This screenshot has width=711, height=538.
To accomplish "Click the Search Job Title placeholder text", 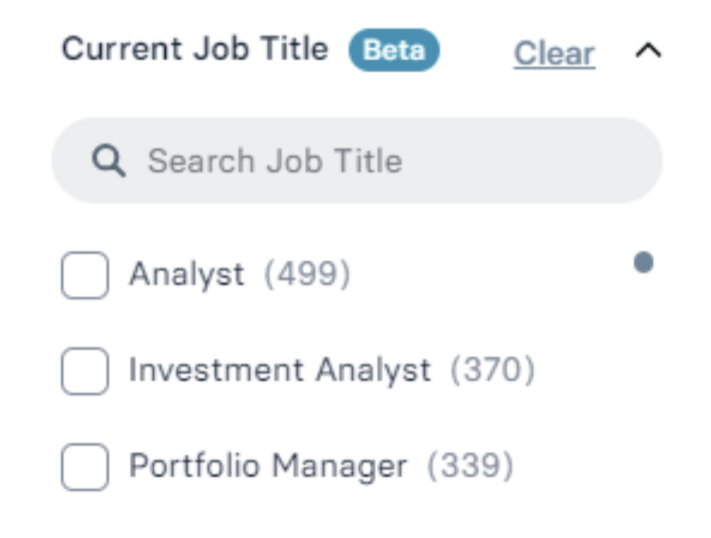I will click(x=275, y=161).
